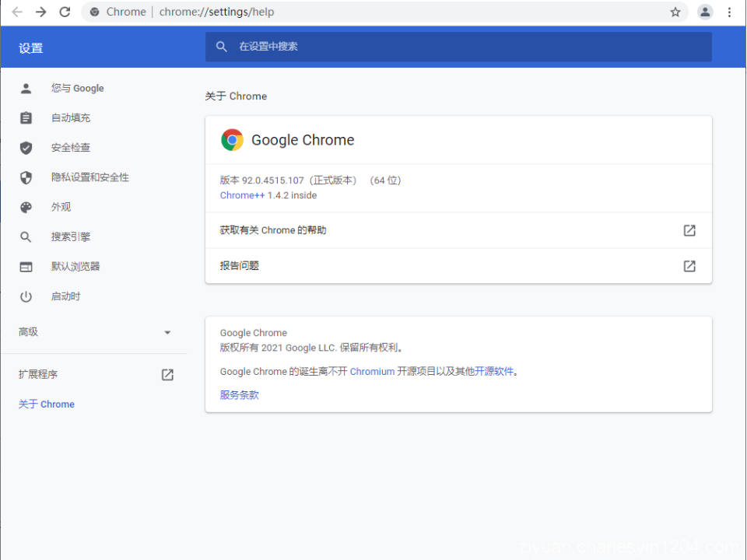Follow the Chromium project link

(372, 371)
